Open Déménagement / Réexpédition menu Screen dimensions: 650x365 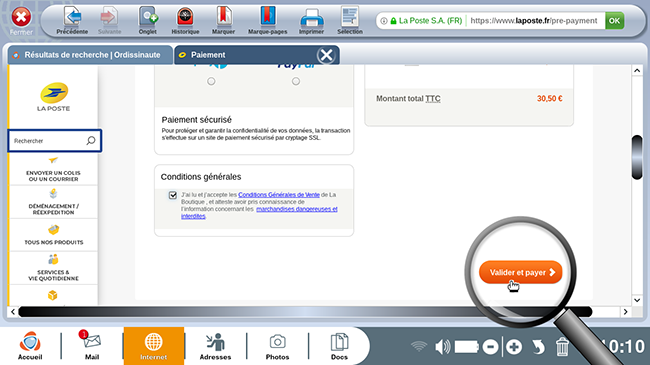coord(53,202)
